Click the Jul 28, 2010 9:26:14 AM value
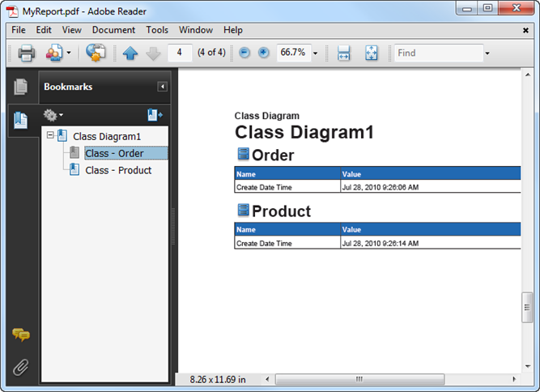The width and height of the screenshot is (540, 392). [x=381, y=243]
